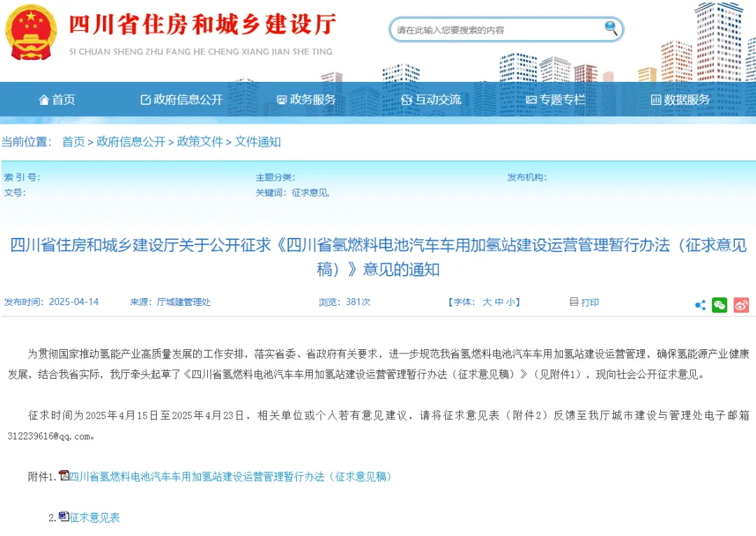Click the source text 厅城建管理处

click(183, 302)
